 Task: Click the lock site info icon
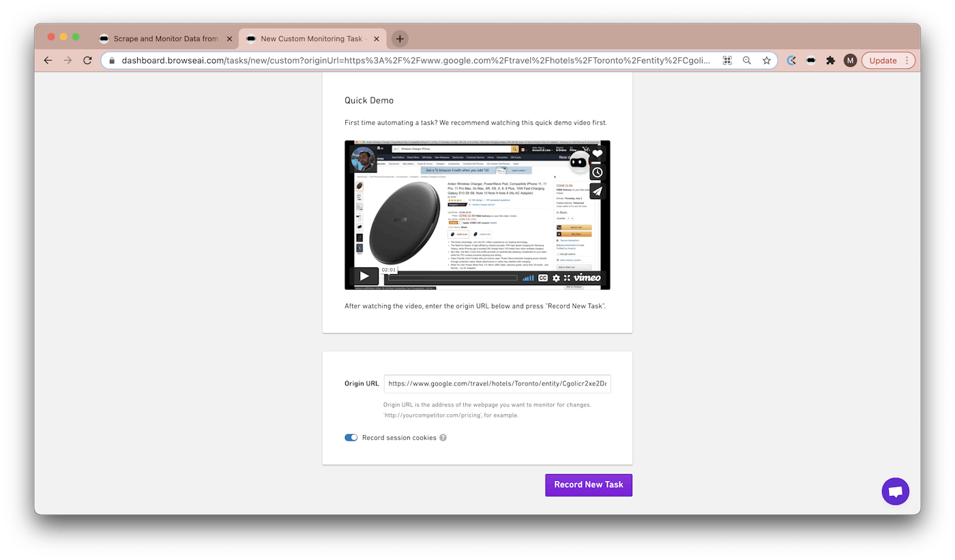112,61
